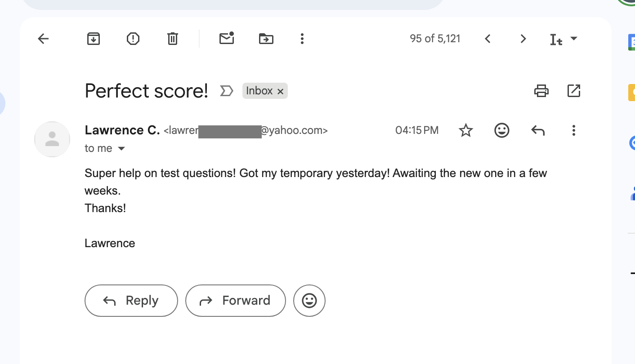The width and height of the screenshot is (635, 364).
Task: Open the toolbar overflow menu
Action: pyautogui.click(x=302, y=39)
